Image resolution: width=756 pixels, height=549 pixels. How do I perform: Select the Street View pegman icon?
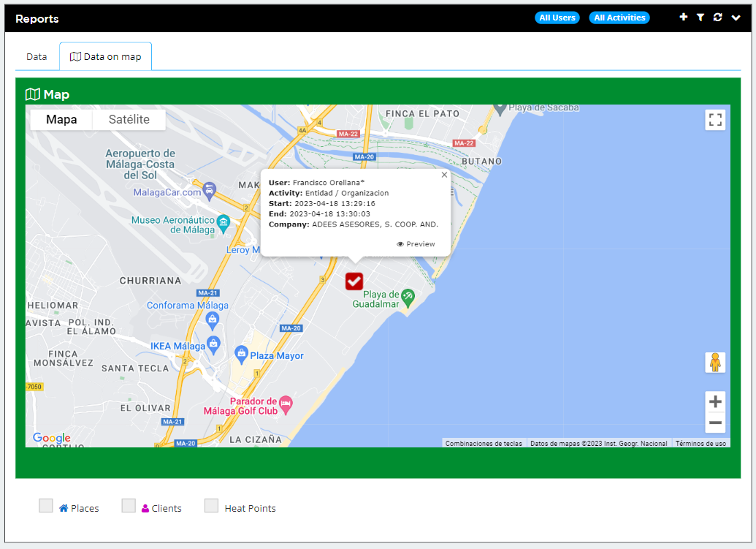click(x=715, y=363)
